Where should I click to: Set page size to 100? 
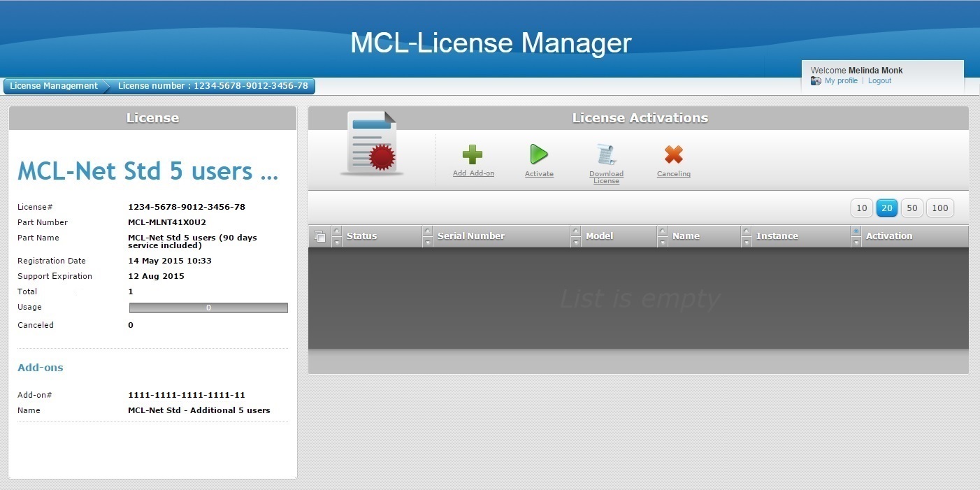tap(940, 208)
